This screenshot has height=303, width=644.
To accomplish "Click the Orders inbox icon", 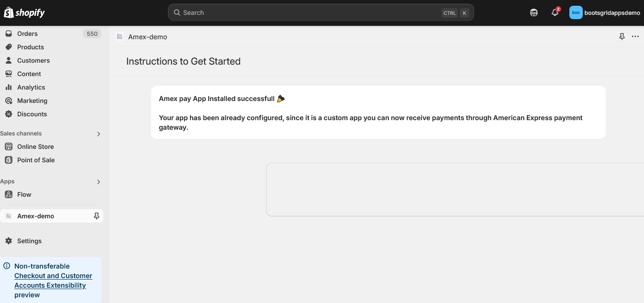I will coord(9,34).
